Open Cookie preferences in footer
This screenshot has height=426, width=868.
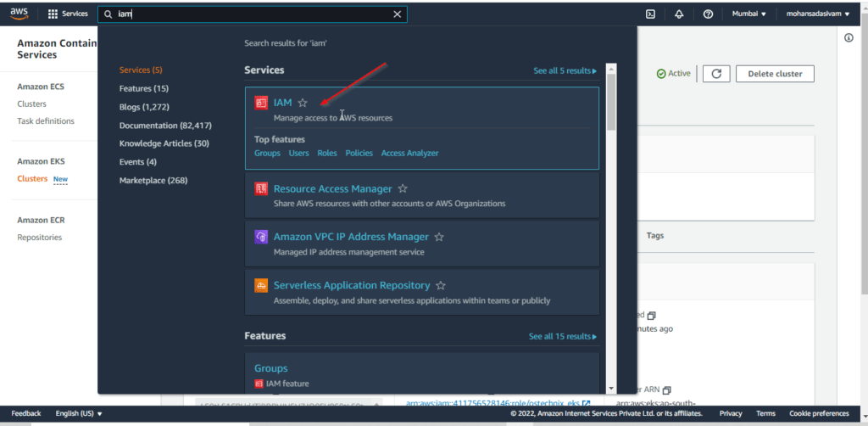pos(819,413)
